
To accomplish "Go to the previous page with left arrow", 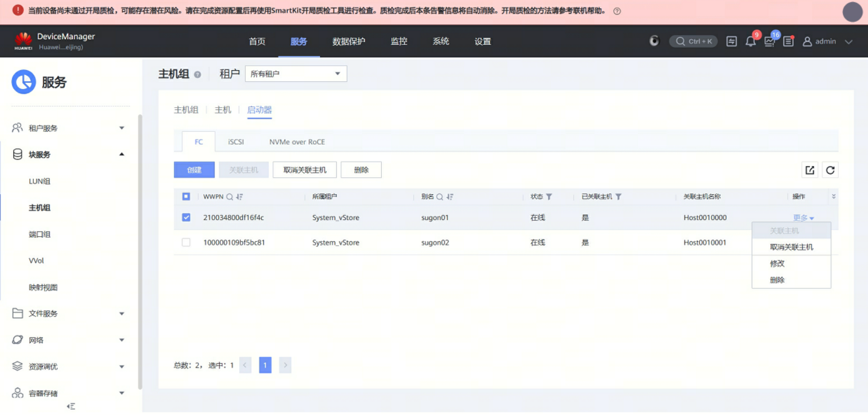I will [x=245, y=366].
